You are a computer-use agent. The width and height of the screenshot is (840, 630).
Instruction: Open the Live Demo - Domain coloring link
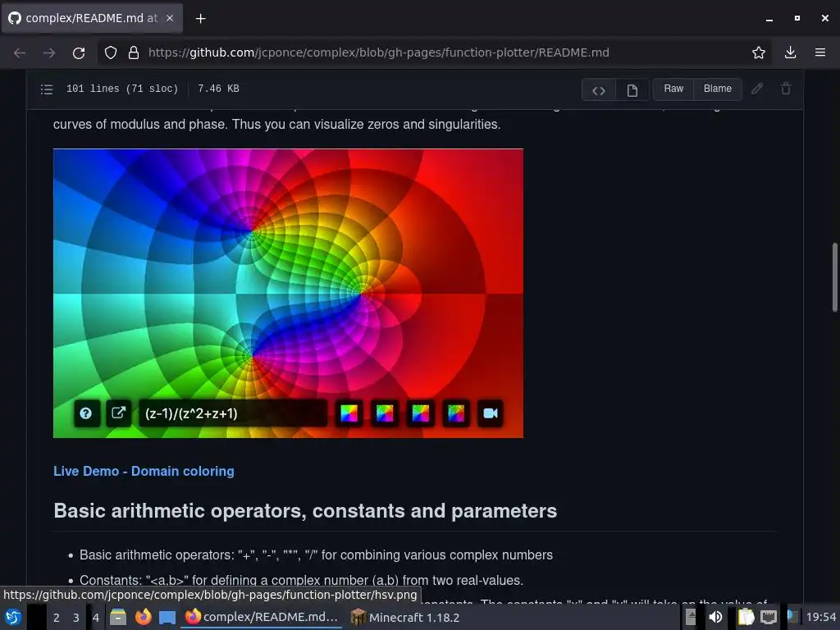144,472
